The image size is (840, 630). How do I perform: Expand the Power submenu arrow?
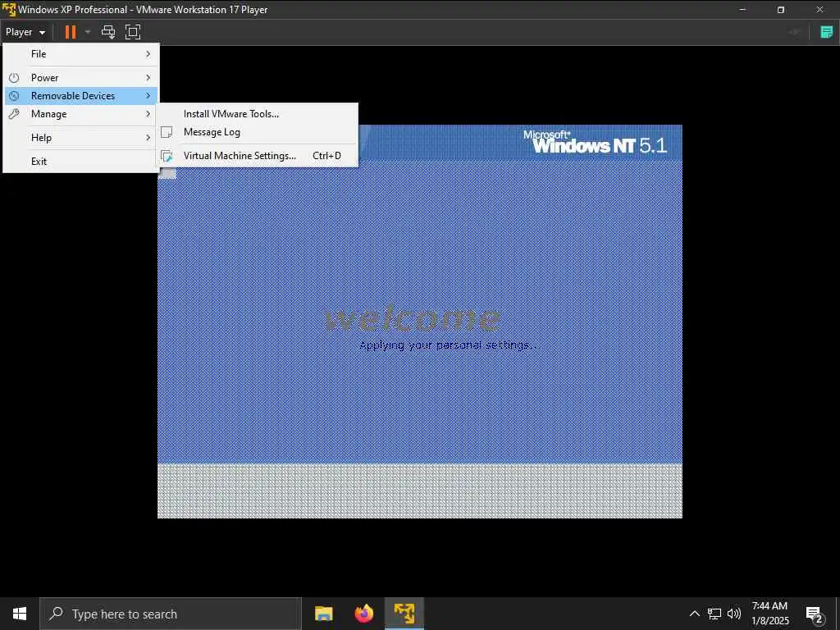click(148, 78)
